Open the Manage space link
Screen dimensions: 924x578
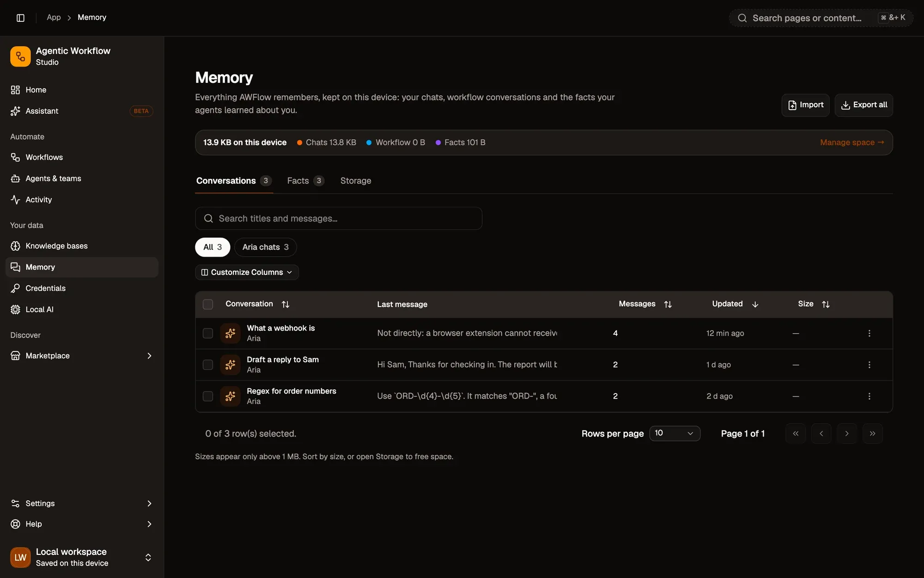[852, 142]
